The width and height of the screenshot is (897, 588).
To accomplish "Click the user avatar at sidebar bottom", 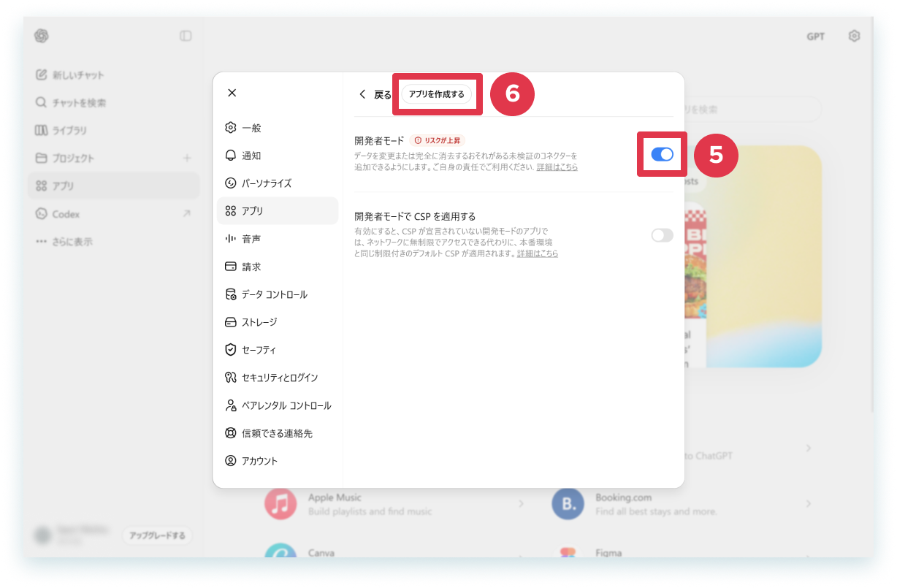I will point(43,535).
